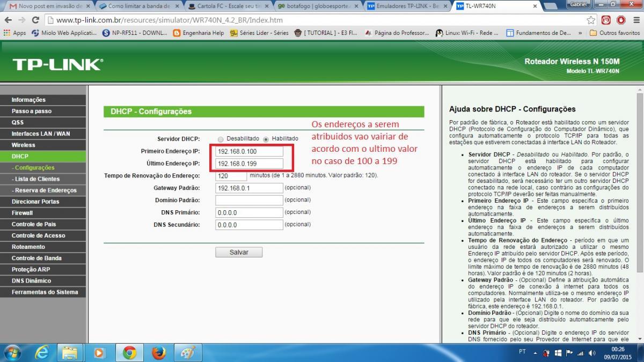The width and height of the screenshot is (644, 362).
Task: Open Direcionar Portas menu
Action: (43, 201)
